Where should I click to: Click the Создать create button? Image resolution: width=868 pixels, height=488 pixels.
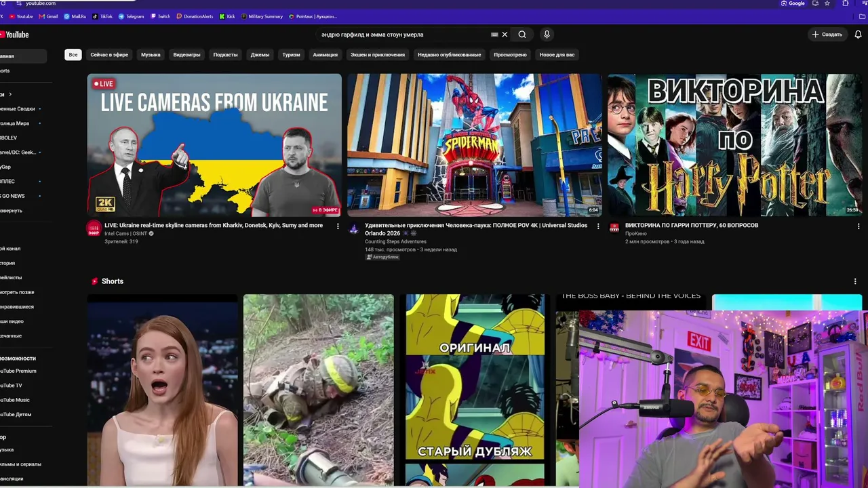(827, 35)
